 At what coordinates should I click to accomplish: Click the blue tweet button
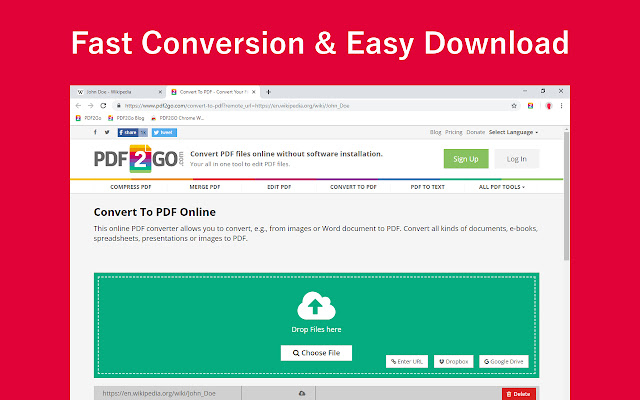[x=164, y=132]
